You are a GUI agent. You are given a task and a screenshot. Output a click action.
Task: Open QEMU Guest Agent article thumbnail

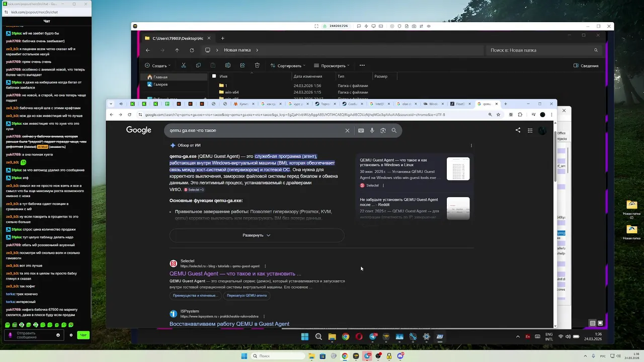click(x=458, y=169)
